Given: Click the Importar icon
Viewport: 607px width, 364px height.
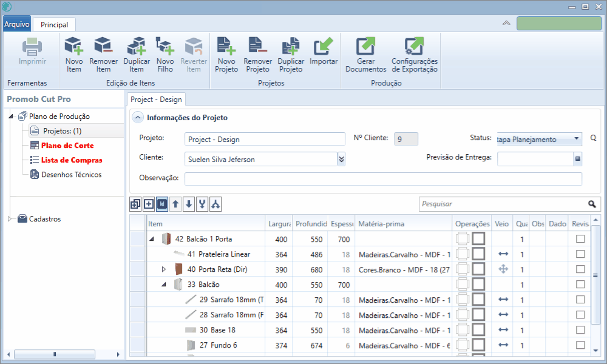Looking at the screenshot, I should tap(324, 45).
